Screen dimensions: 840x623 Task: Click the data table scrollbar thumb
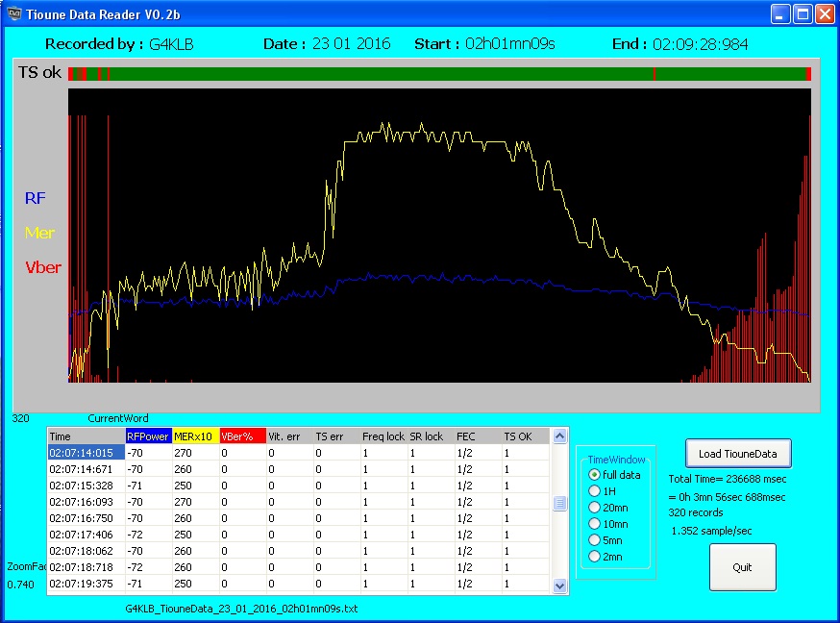(560, 504)
